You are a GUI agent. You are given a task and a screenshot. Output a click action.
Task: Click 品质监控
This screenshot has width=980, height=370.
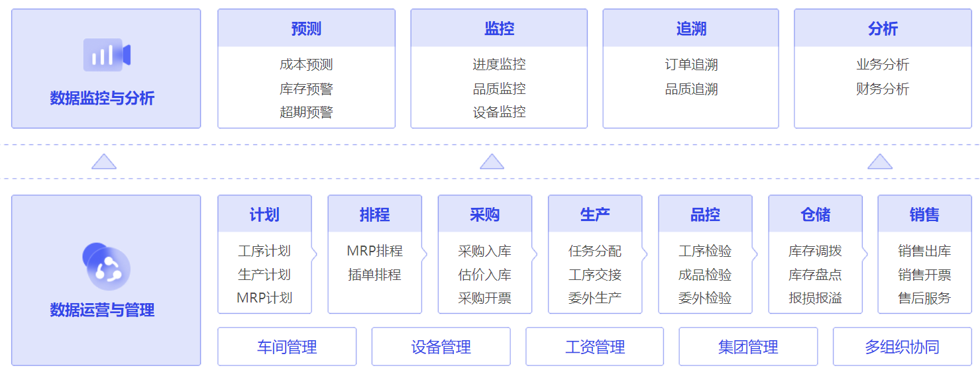499,89
